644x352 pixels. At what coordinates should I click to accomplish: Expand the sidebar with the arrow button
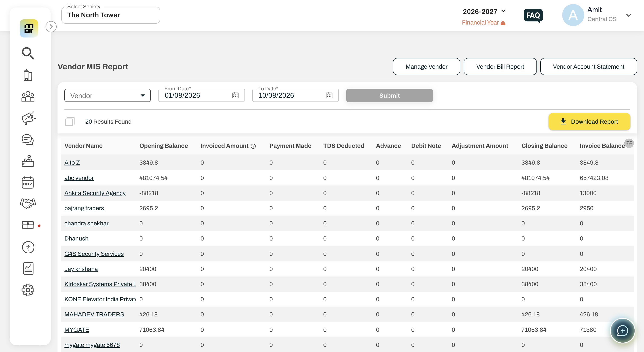51,26
